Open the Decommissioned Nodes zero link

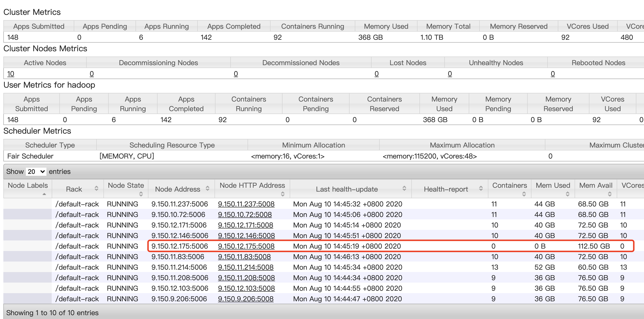(236, 74)
